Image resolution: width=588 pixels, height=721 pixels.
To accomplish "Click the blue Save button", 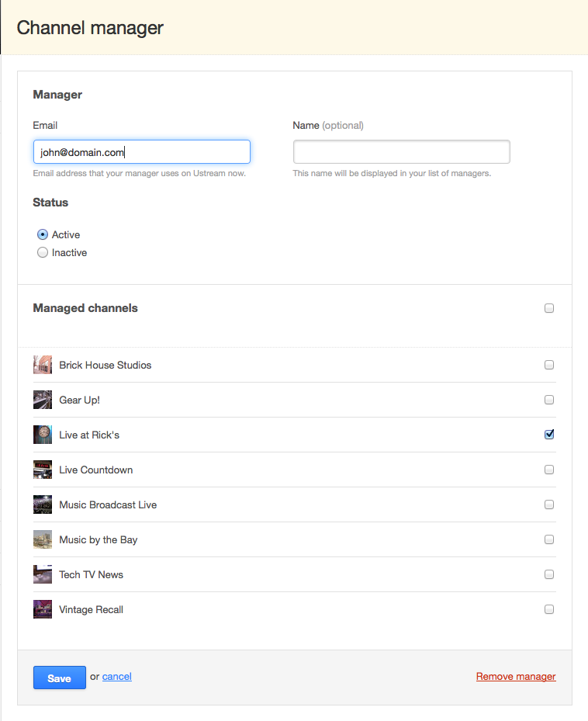I will 59,678.
